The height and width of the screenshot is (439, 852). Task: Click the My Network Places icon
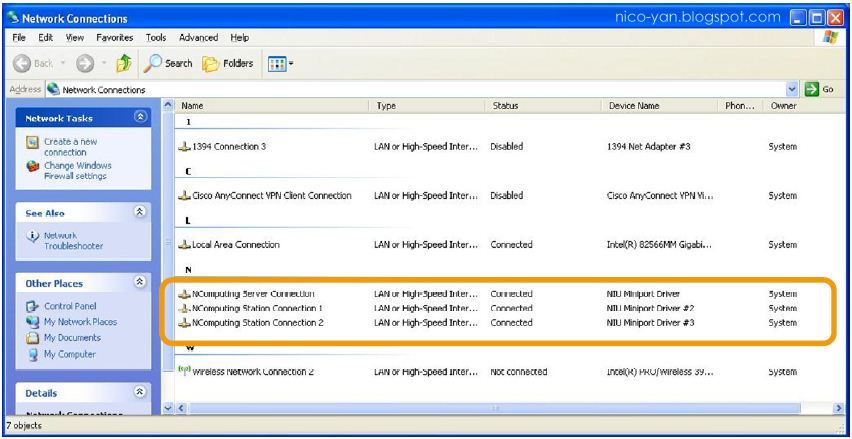coord(33,322)
